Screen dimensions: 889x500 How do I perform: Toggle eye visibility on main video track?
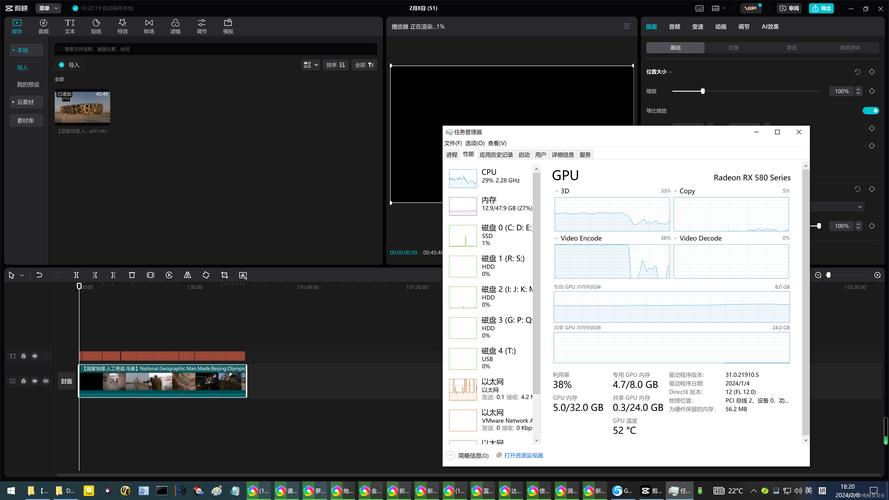[35, 381]
